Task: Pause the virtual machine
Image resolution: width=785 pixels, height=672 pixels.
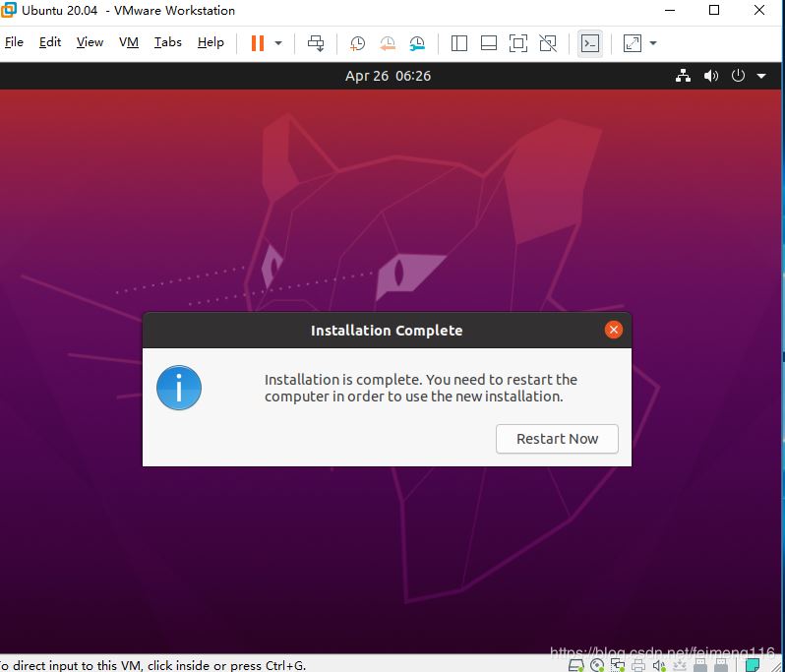Action: click(258, 43)
